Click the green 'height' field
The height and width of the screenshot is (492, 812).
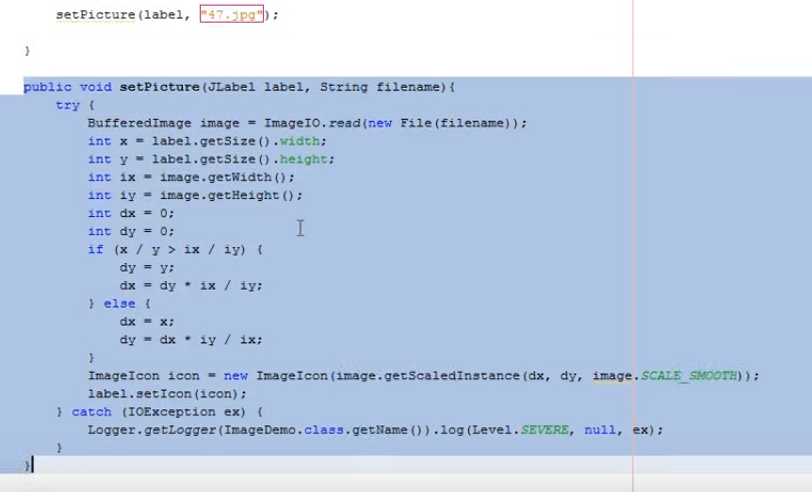tap(304, 159)
